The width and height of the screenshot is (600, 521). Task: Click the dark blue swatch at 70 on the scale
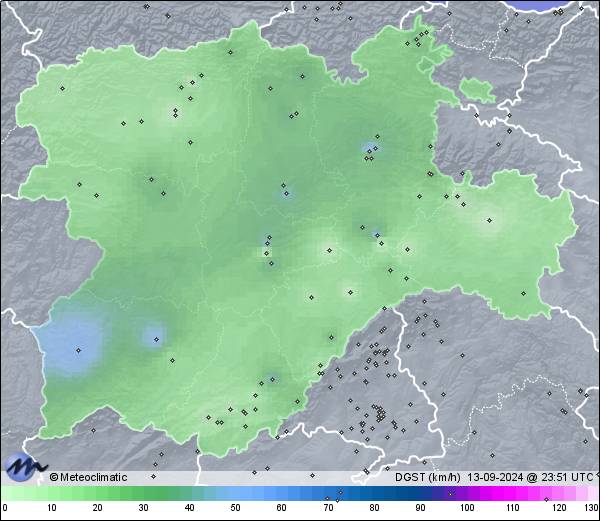(328, 493)
